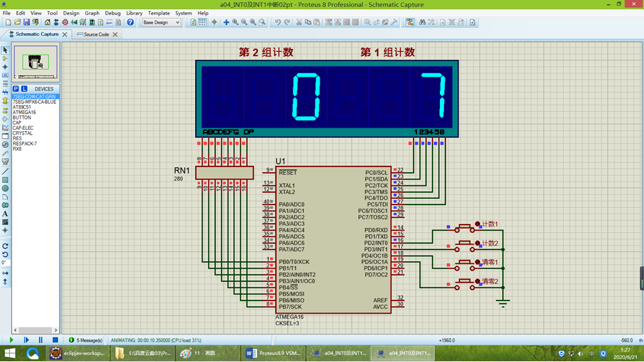Viewport: 644px width, 362px height.
Task: Open the Library menu
Action: coord(134,13)
